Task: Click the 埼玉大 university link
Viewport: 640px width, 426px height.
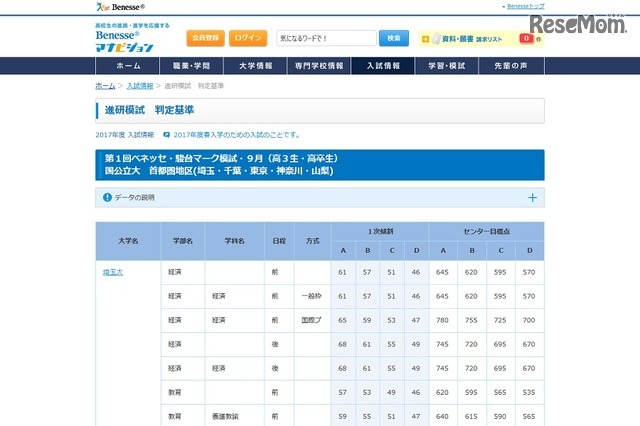Action: click(x=112, y=271)
